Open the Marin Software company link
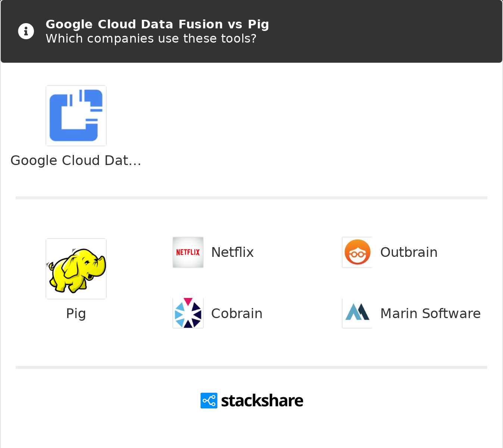 click(x=430, y=314)
